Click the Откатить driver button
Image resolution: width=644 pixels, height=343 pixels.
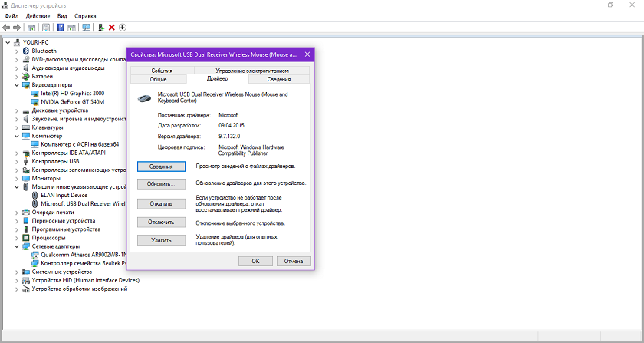tap(161, 203)
